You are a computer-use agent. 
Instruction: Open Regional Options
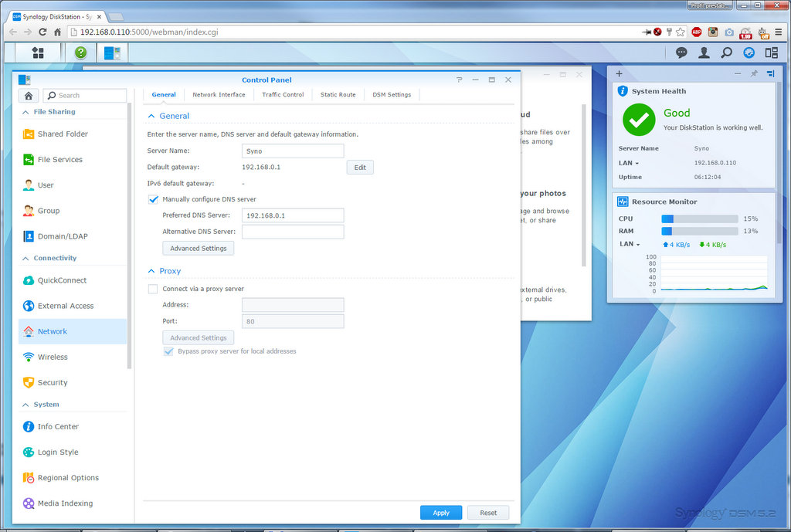[73, 477]
